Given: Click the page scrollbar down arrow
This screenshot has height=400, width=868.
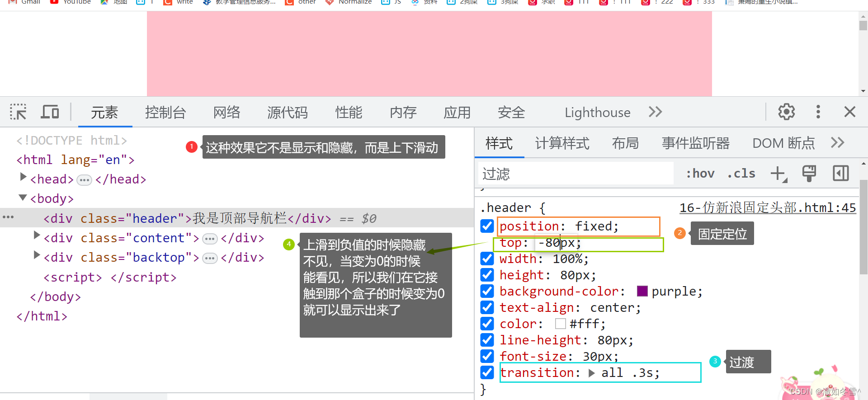Looking at the screenshot, I should coord(863,91).
